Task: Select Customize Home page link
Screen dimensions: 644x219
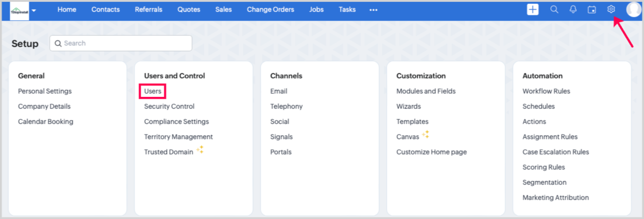Action: tap(431, 152)
